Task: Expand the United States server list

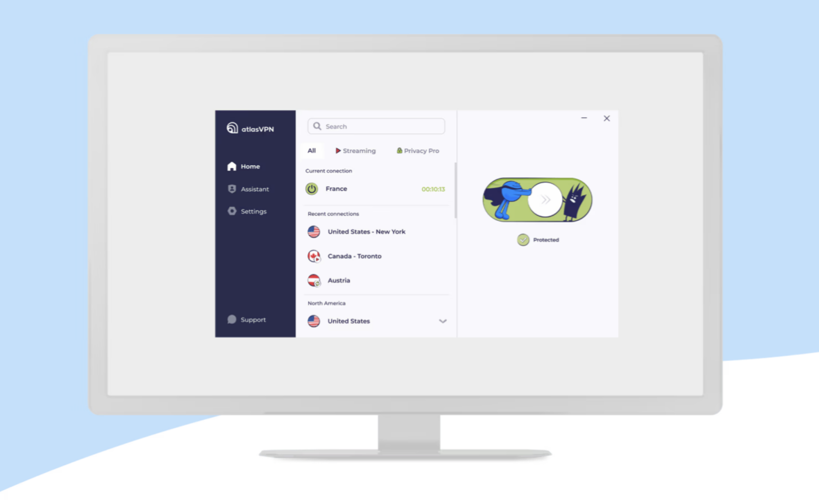Action: (443, 321)
